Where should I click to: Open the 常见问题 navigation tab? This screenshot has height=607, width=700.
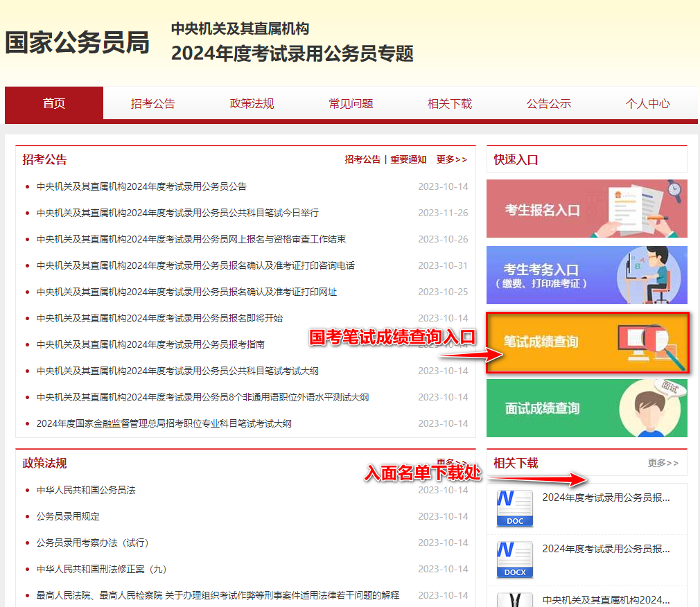click(x=351, y=103)
